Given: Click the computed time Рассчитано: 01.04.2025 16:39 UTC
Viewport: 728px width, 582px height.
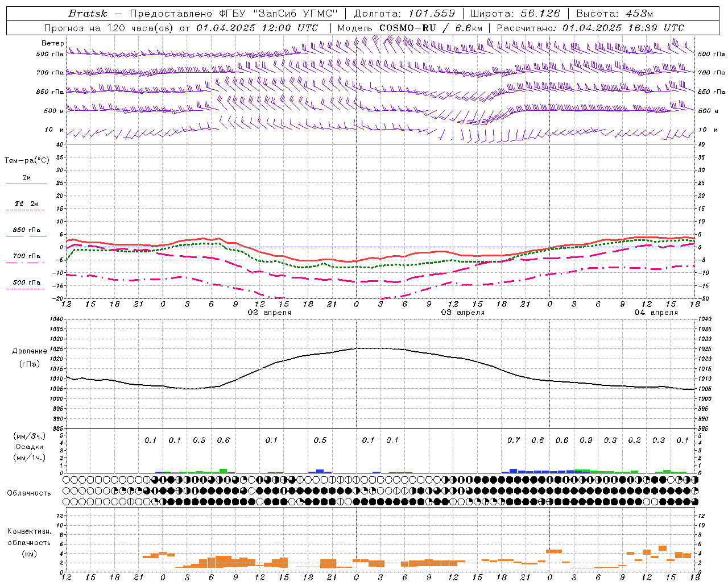Looking at the screenshot, I should 590,28.
